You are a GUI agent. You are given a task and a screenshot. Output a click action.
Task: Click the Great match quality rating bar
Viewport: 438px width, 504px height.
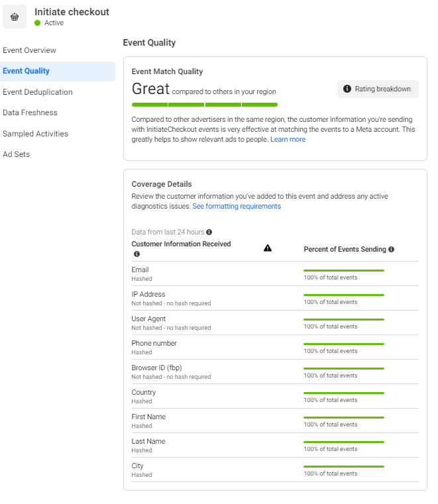tap(204, 105)
